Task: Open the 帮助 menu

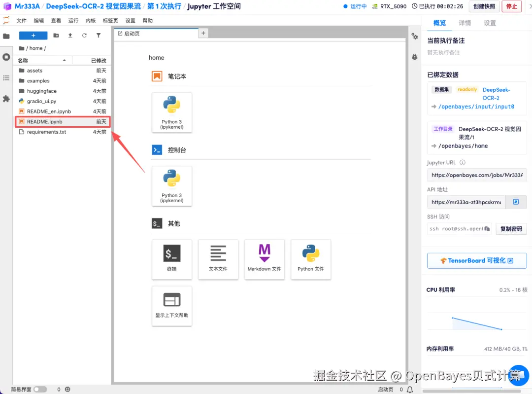Action: 148,20
